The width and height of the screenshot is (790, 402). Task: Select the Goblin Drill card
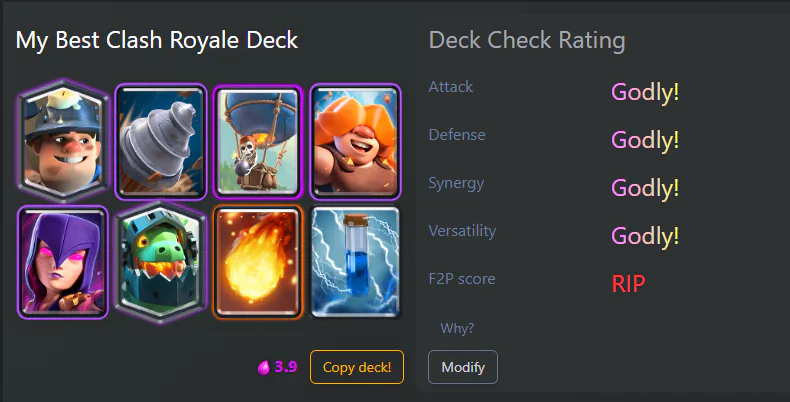pyautogui.click(x=161, y=142)
